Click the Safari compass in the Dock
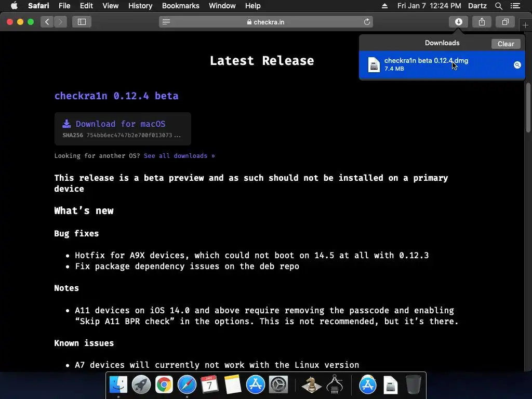Image resolution: width=532 pixels, height=399 pixels. [187, 384]
